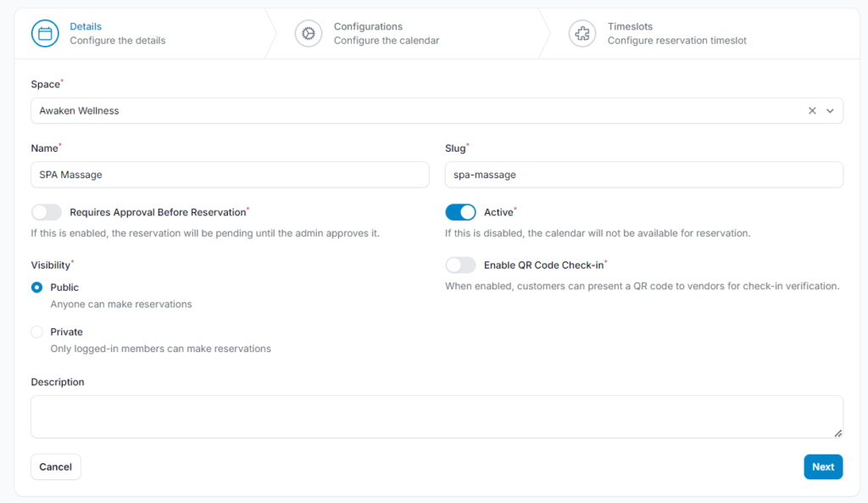Click inside the Description text area
868x503 pixels.
click(437, 416)
